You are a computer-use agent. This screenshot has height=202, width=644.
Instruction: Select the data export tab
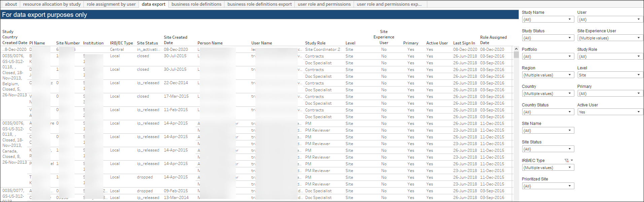pos(153,4)
